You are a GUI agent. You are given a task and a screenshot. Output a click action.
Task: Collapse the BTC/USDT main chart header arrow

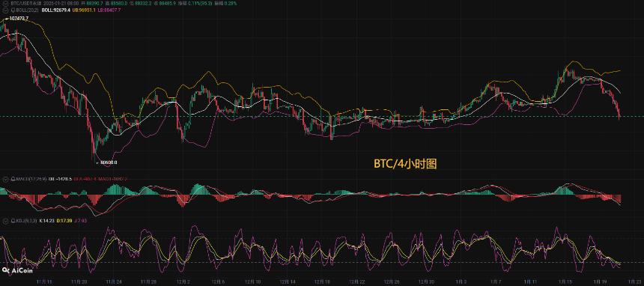coord(5,4)
